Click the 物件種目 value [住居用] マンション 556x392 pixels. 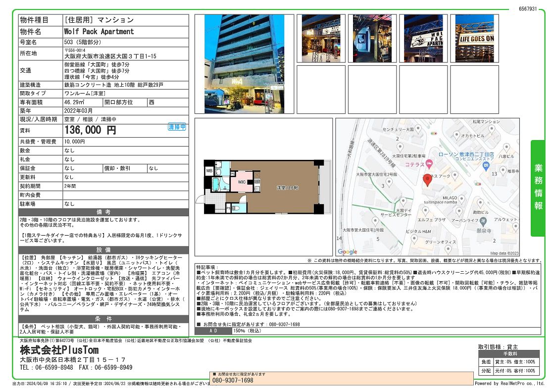[100, 20]
